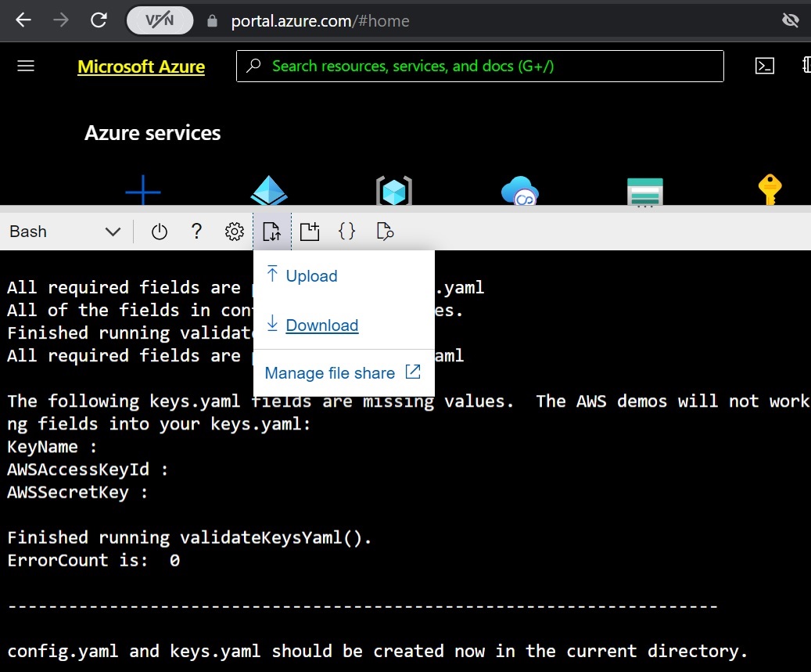Screen dimensions: 811x672
Task: Click the 'ErrorCount is: 0' terminal line
Action: [94, 560]
